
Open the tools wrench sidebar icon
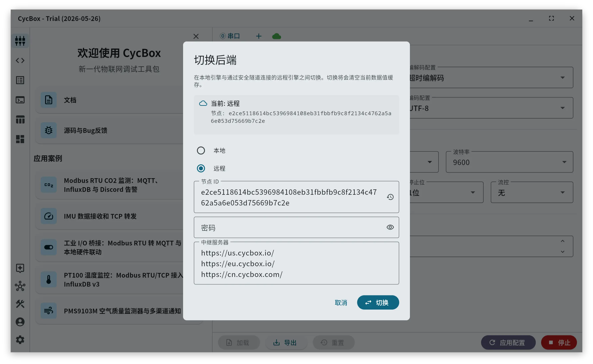tap(20, 304)
